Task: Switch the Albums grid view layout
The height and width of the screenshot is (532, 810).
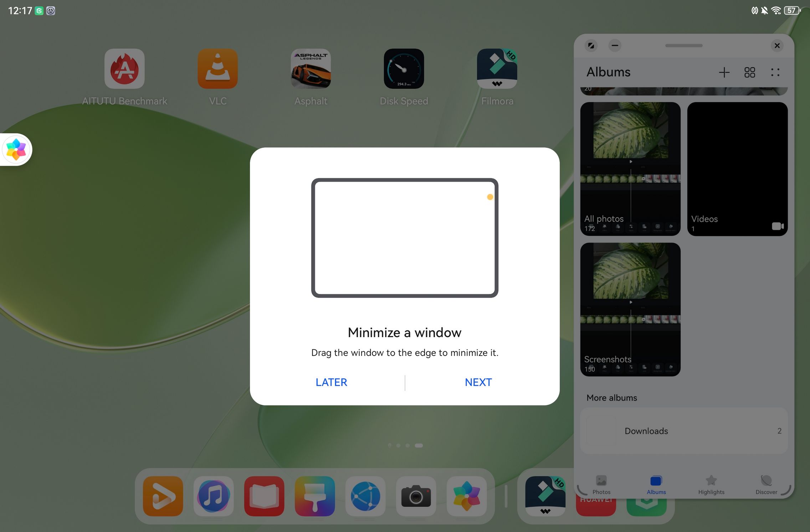Action: (750, 72)
